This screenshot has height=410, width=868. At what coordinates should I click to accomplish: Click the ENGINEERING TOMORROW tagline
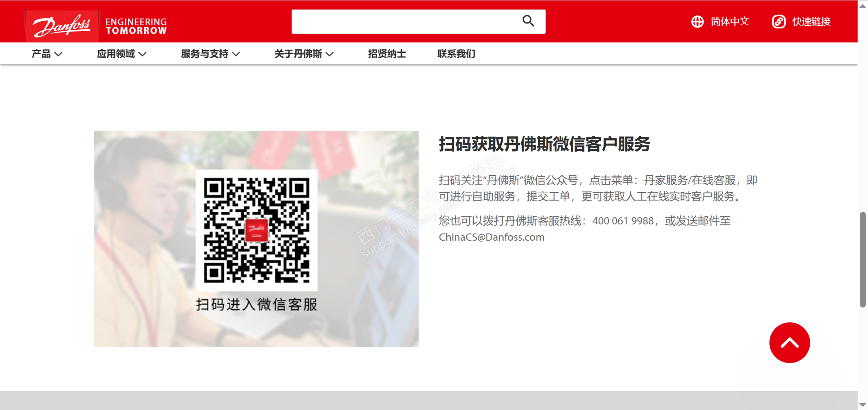[x=136, y=26]
